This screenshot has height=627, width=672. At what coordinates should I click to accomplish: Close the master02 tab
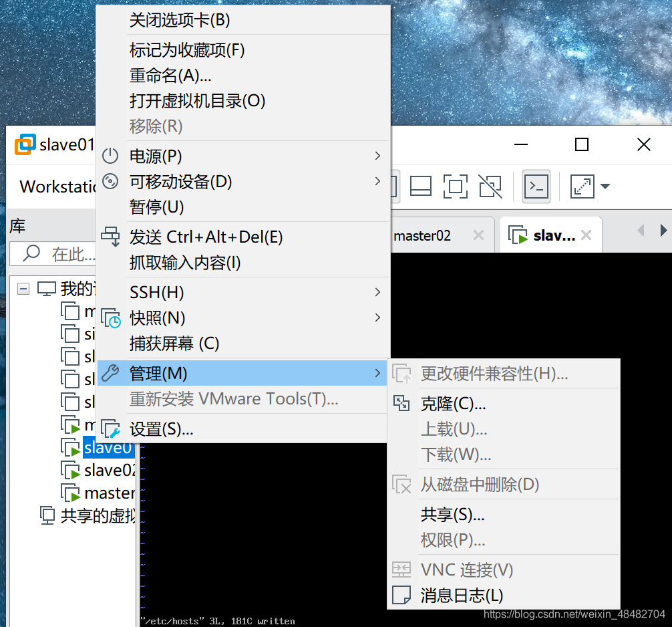(x=479, y=235)
